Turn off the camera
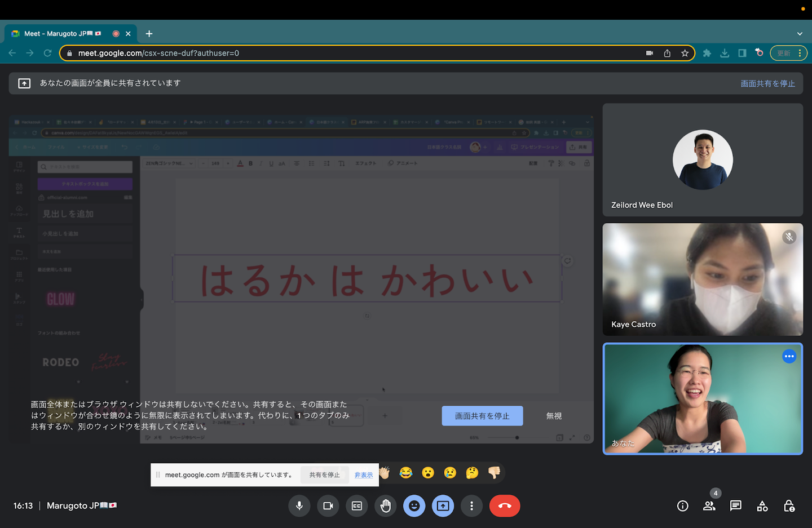Screen dimensions: 812x528 [328, 506]
